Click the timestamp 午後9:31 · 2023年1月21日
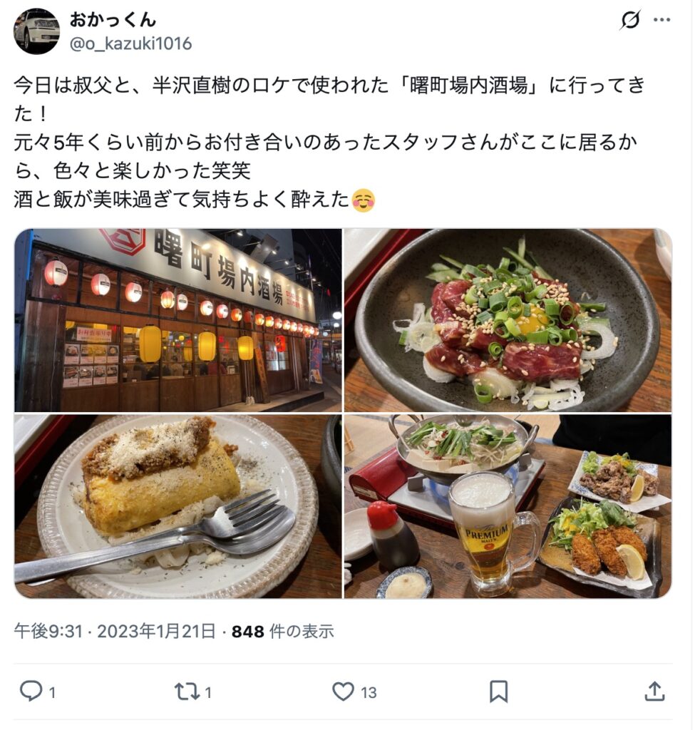This screenshot has height=730, width=700. point(115,632)
